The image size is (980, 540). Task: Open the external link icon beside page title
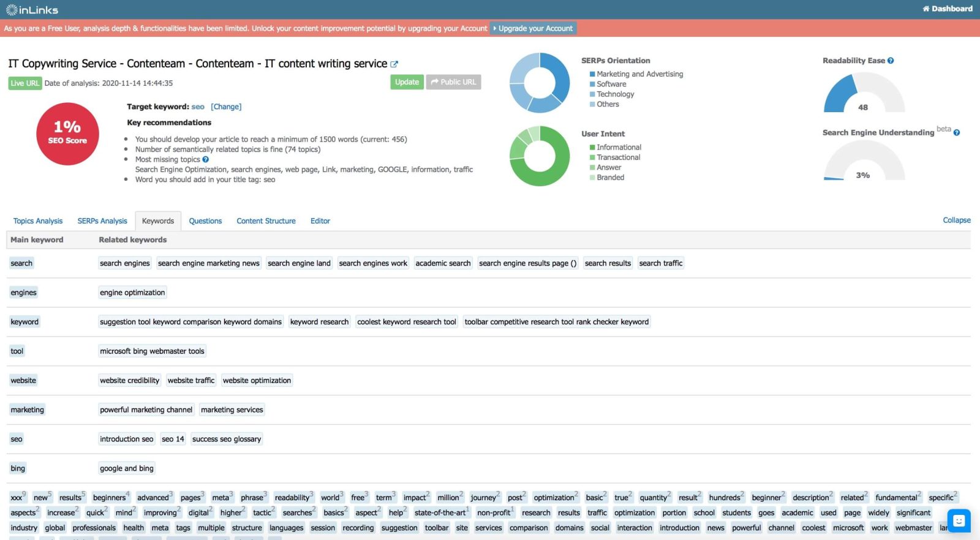(394, 64)
